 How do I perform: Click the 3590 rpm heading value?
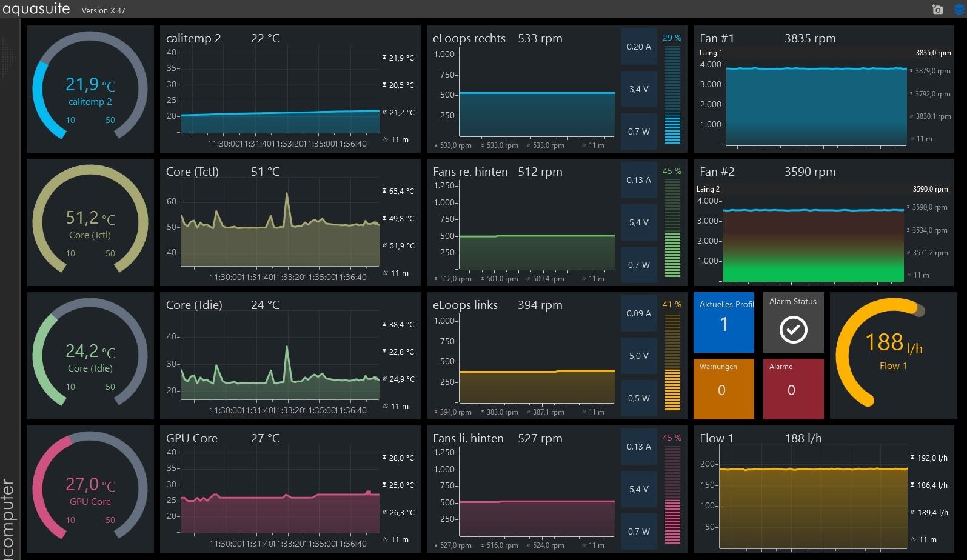click(x=810, y=172)
